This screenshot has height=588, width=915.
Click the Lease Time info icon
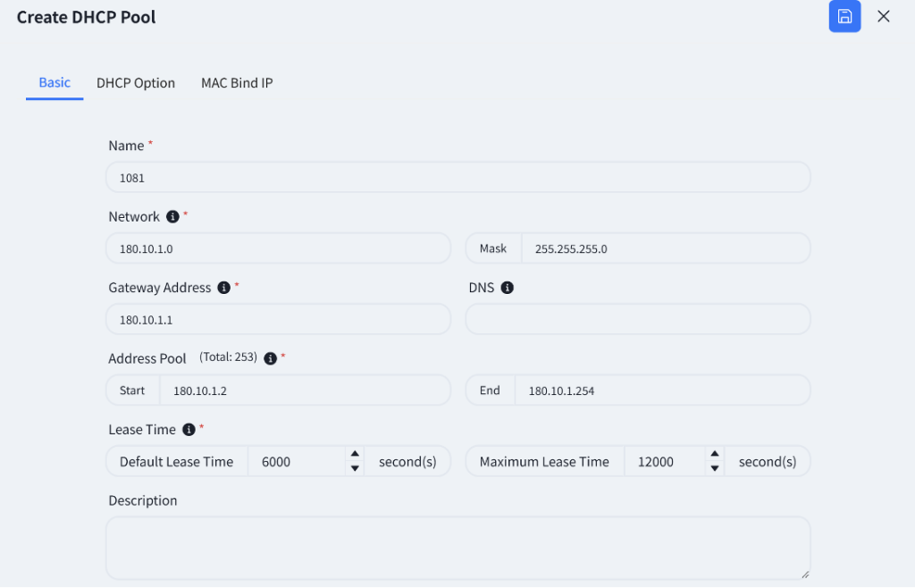(x=189, y=430)
